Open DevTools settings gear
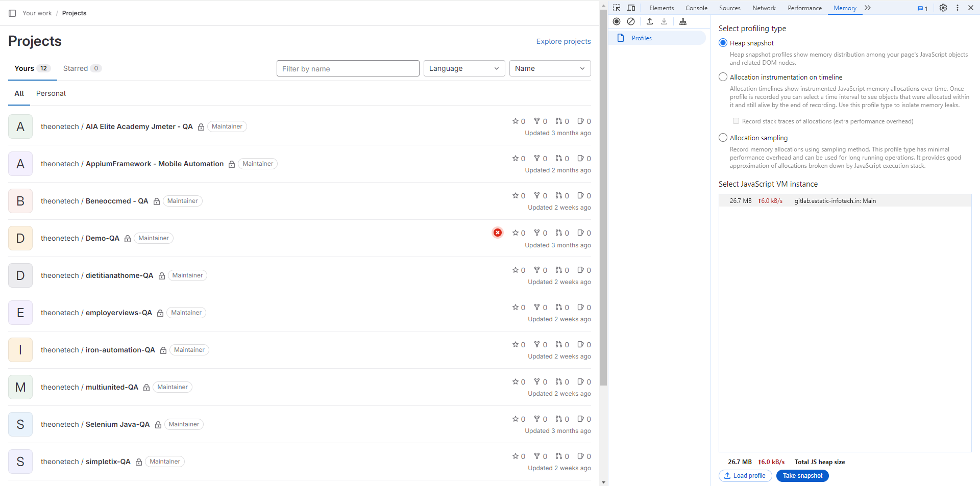Viewport: 980px width, 486px height. coord(943,8)
